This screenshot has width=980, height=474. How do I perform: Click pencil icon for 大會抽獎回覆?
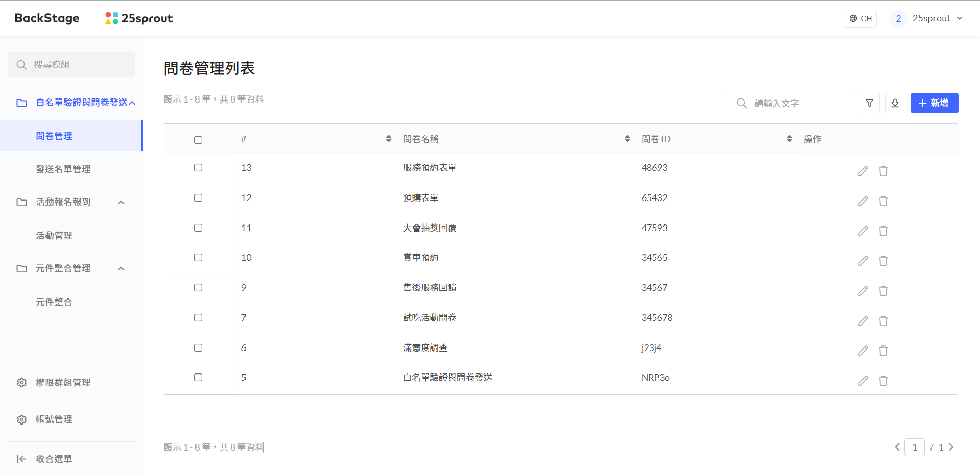(x=863, y=231)
